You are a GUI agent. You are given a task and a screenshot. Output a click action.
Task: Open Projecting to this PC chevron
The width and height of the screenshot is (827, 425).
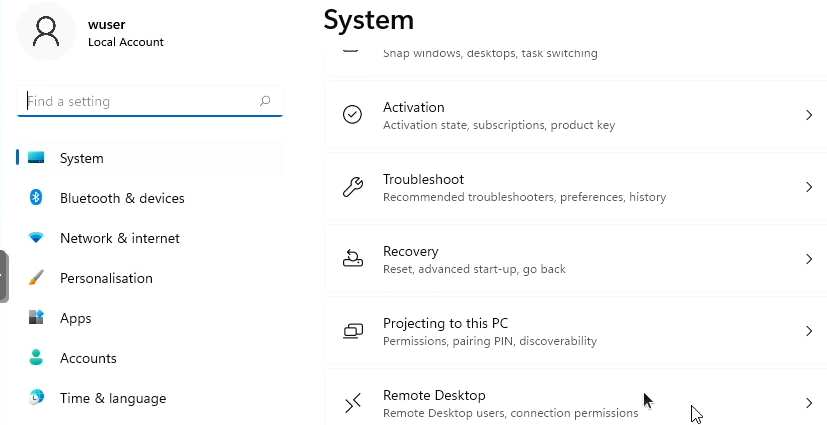pyautogui.click(x=808, y=331)
